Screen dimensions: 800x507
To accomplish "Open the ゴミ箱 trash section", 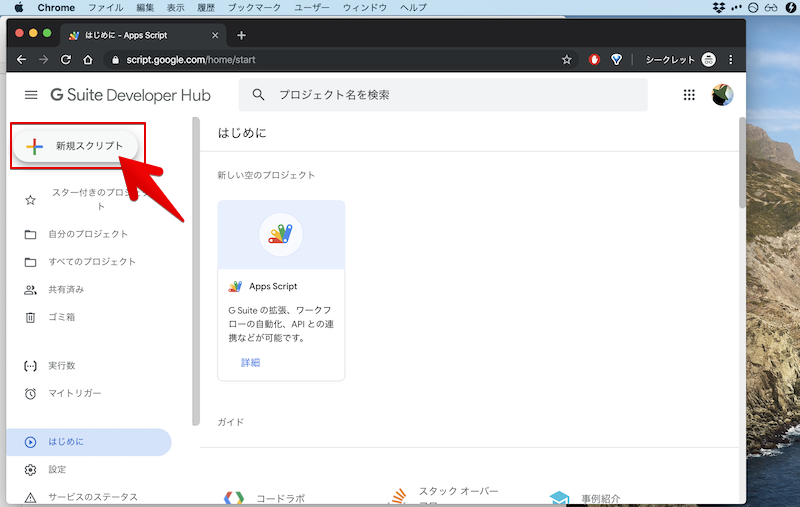I will tap(62, 317).
